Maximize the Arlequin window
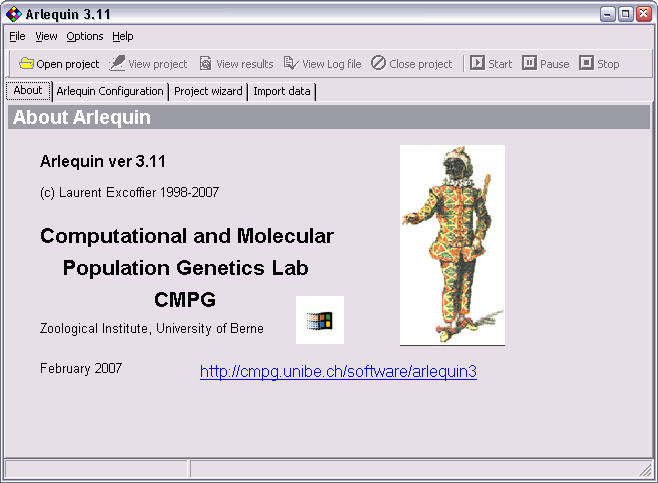Screen dimensions: 658x483 tap(625, 14)
